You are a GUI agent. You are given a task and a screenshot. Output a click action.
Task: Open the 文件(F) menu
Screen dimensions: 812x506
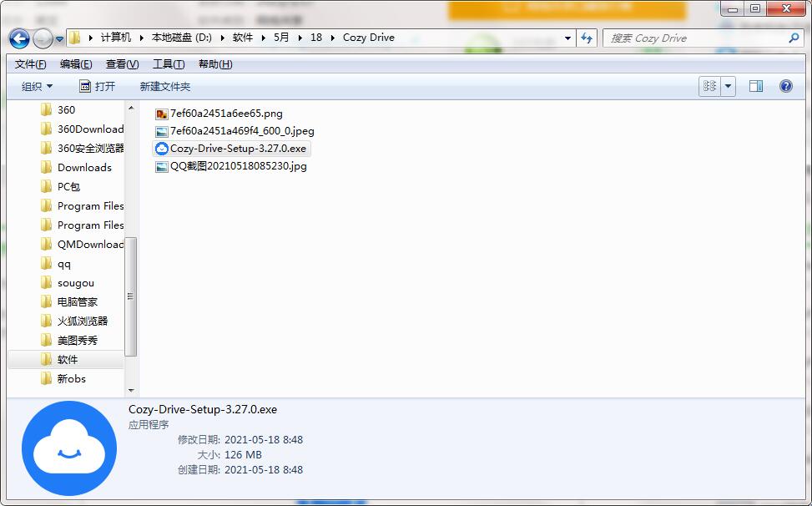point(31,64)
